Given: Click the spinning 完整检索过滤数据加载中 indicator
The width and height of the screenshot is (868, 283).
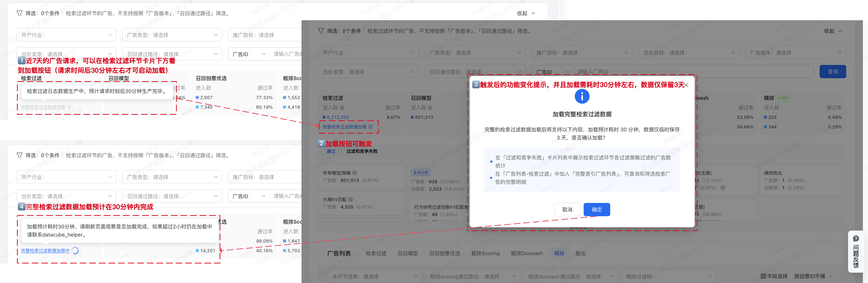Looking at the screenshot, I should pos(75,251).
